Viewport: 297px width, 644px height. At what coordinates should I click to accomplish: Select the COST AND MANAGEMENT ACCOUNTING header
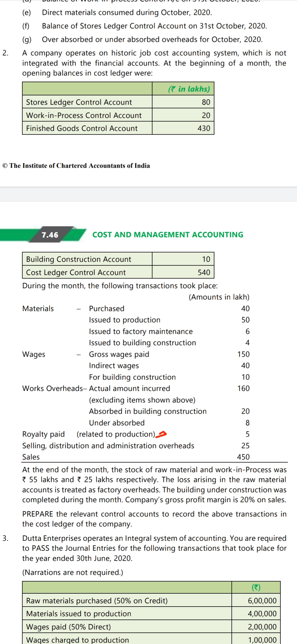tap(168, 235)
